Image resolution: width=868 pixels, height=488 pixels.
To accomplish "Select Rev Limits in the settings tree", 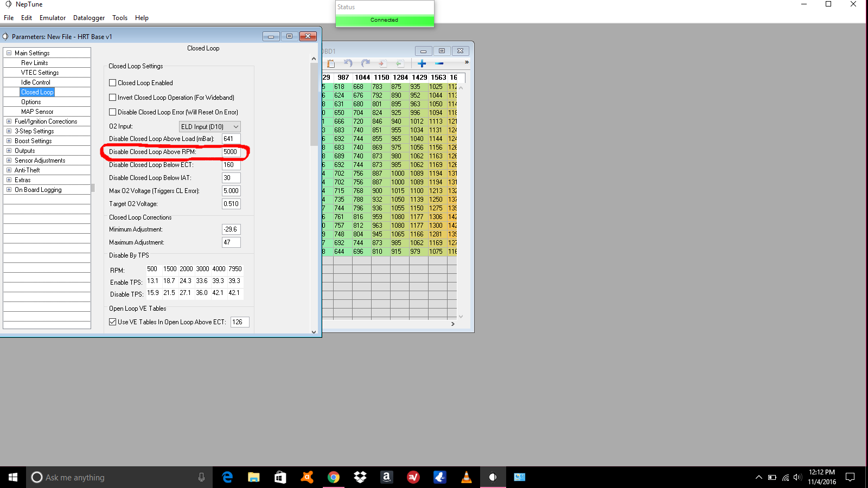I will pyautogui.click(x=34, y=63).
